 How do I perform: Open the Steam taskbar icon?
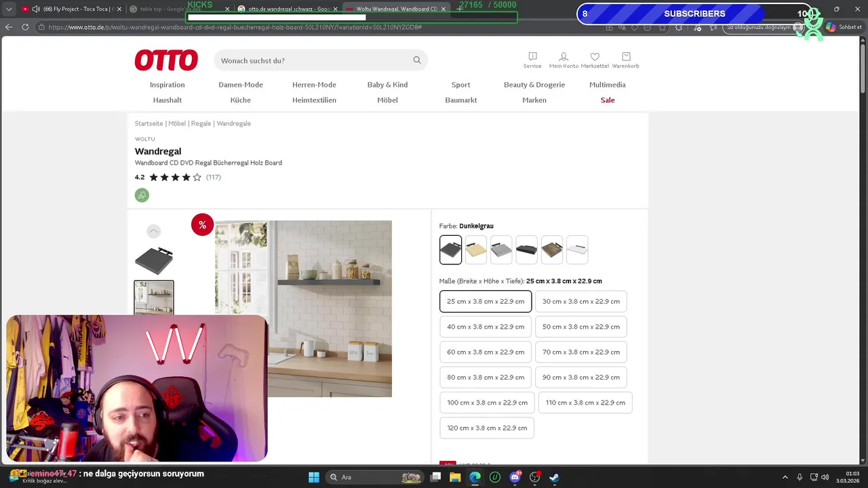click(554, 477)
